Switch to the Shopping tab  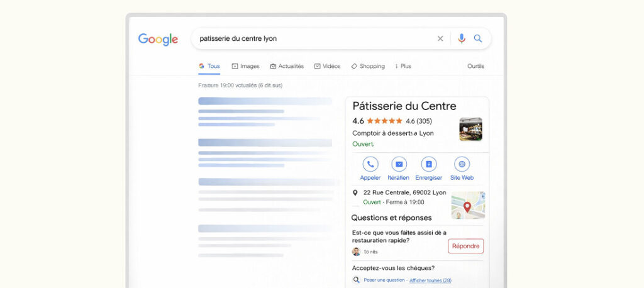[x=368, y=66]
